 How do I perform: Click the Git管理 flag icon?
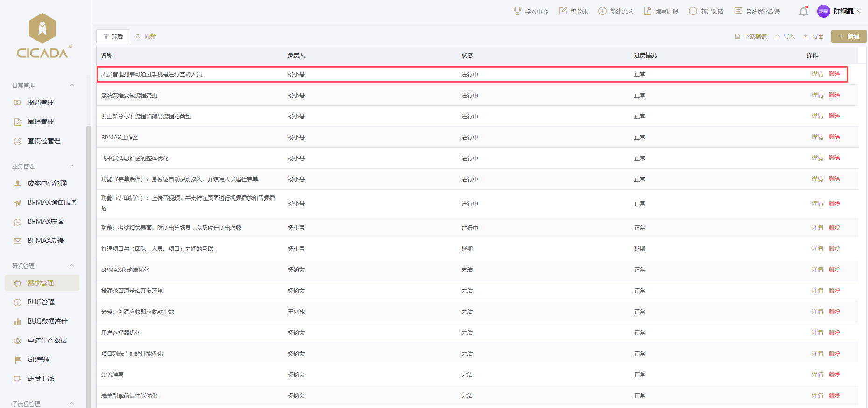(x=18, y=360)
